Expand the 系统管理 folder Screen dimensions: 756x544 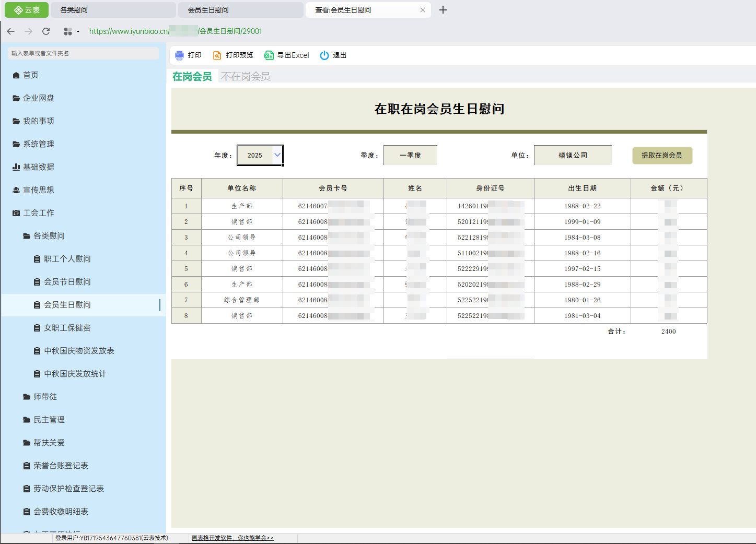pos(38,144)
